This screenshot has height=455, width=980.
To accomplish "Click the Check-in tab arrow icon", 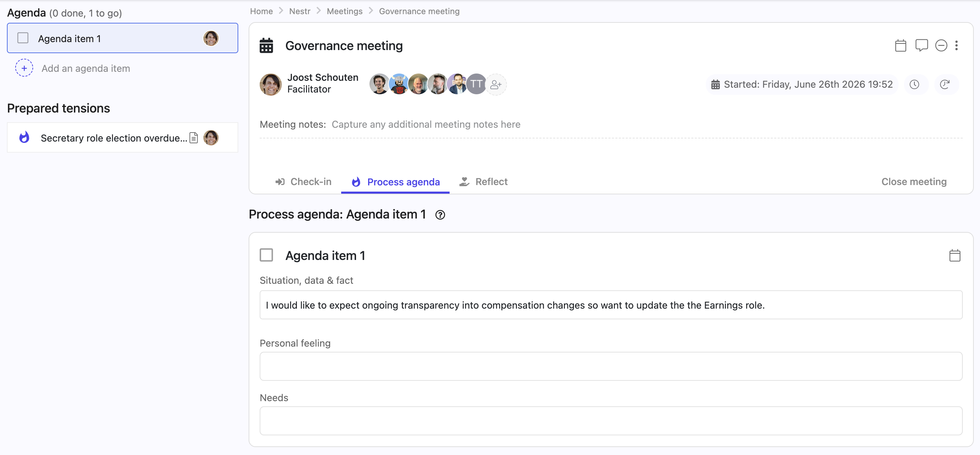I will (280, 182).
